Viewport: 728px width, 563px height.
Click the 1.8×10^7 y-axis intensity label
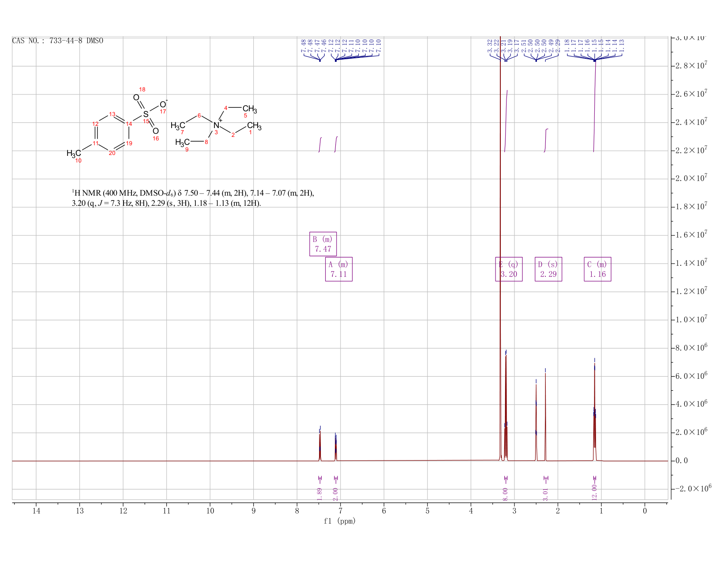click(x=691, y=206)
